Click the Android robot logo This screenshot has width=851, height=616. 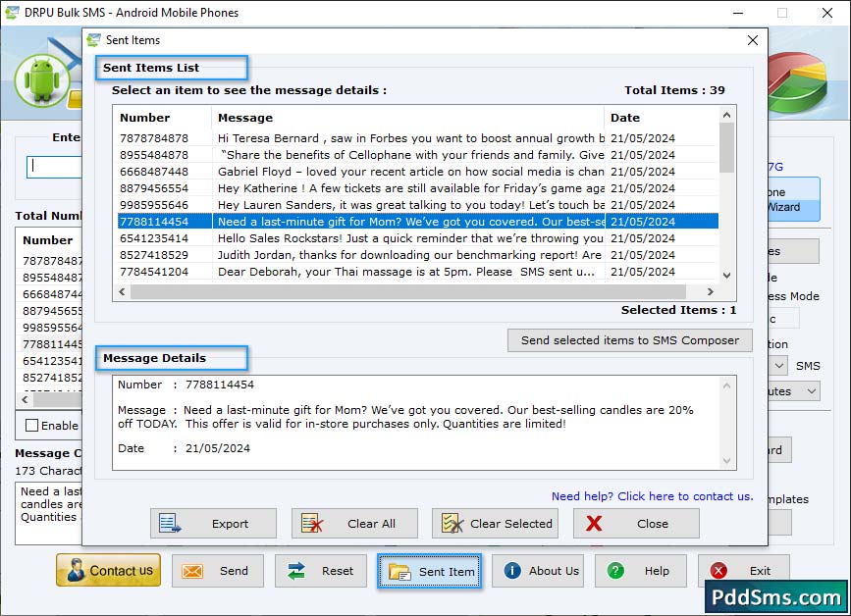tap(42, 80)
